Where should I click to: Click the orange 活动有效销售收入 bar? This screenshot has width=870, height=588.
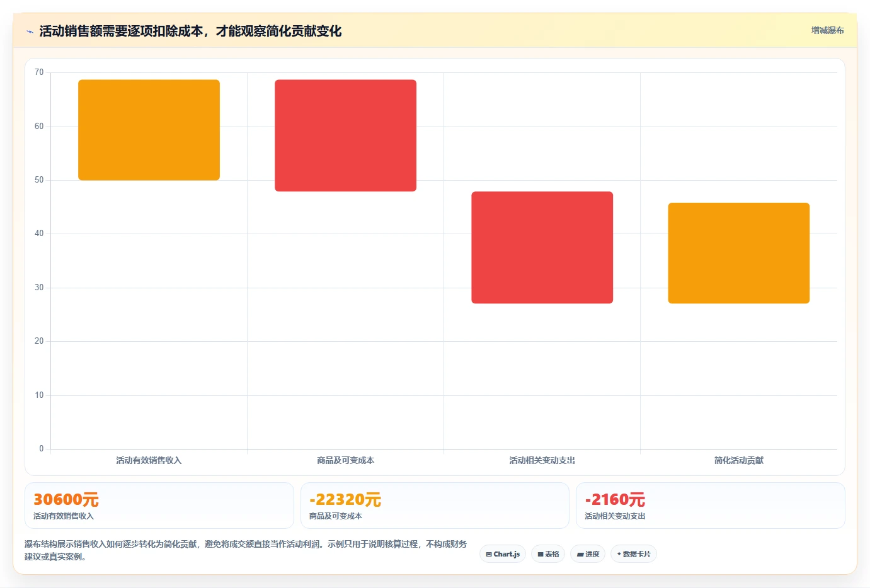click(x=149, y=130)
